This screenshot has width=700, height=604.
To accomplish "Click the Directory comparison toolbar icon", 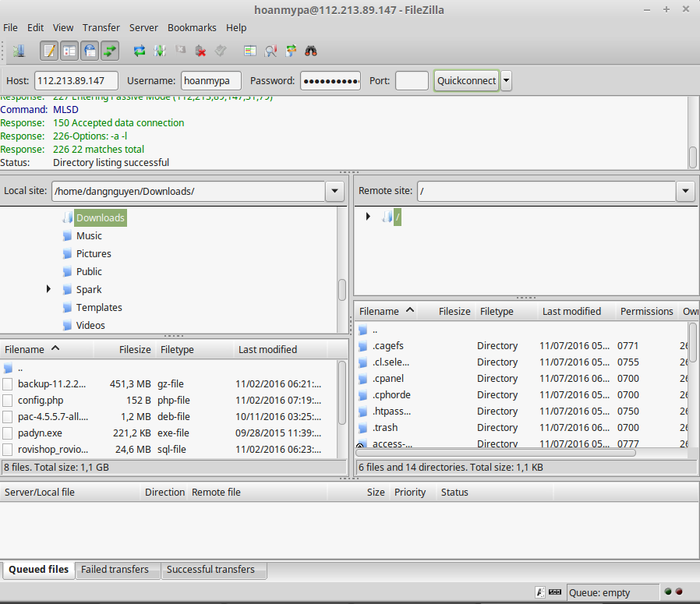I will (270, 51).
